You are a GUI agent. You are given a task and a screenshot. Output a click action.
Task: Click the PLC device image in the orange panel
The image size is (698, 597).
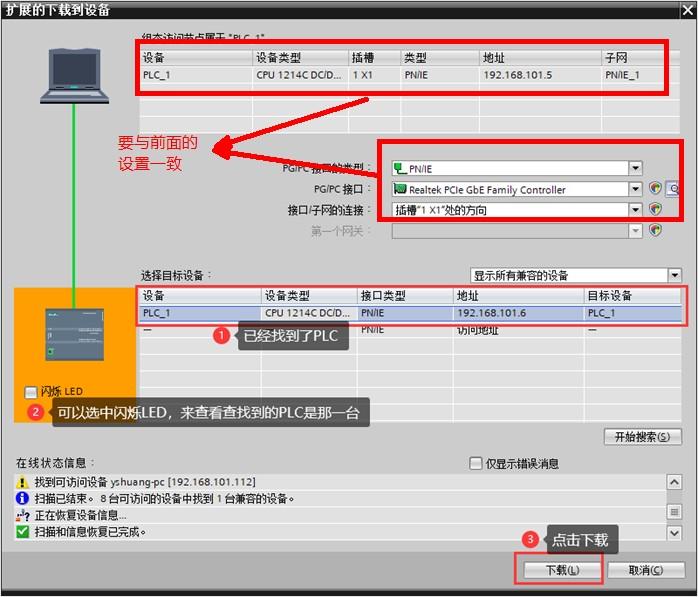73,333
